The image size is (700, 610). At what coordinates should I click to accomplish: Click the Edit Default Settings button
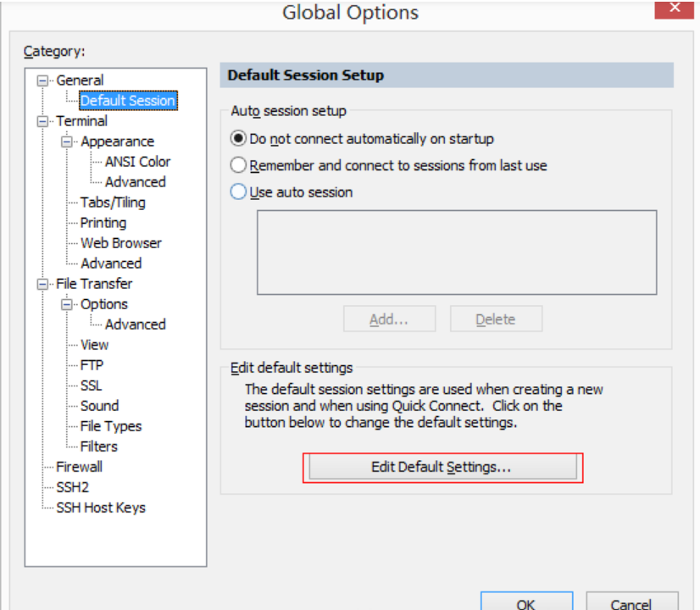[x=442, y=467]
